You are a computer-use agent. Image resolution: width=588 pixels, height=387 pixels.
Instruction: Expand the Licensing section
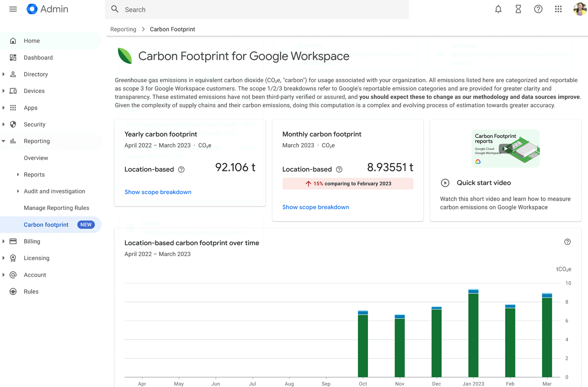(4, 258)
